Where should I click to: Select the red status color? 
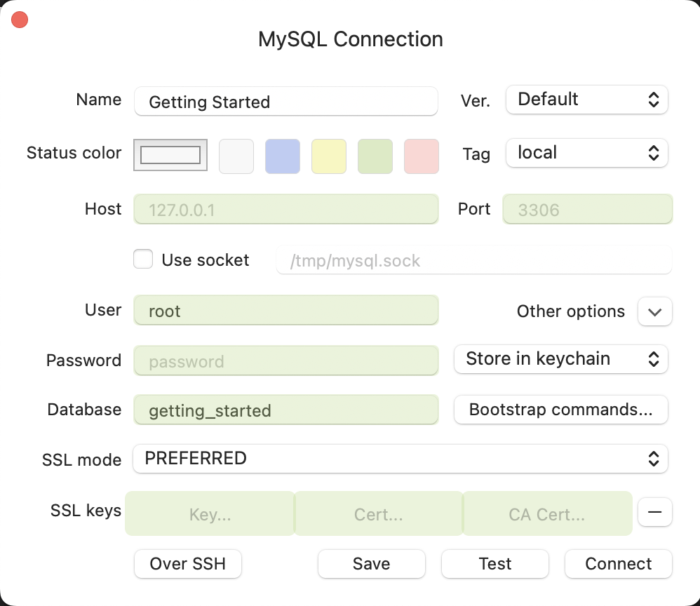[x=422, y=156]
